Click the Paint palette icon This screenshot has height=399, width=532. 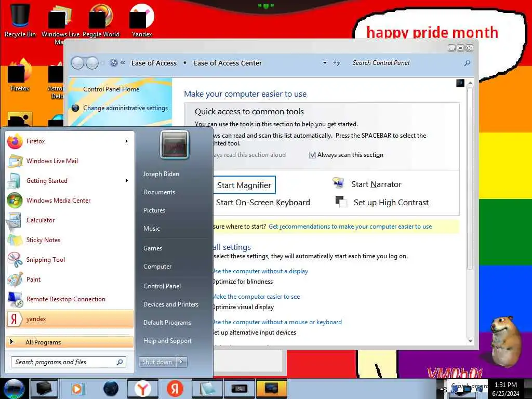pos(15,279)
